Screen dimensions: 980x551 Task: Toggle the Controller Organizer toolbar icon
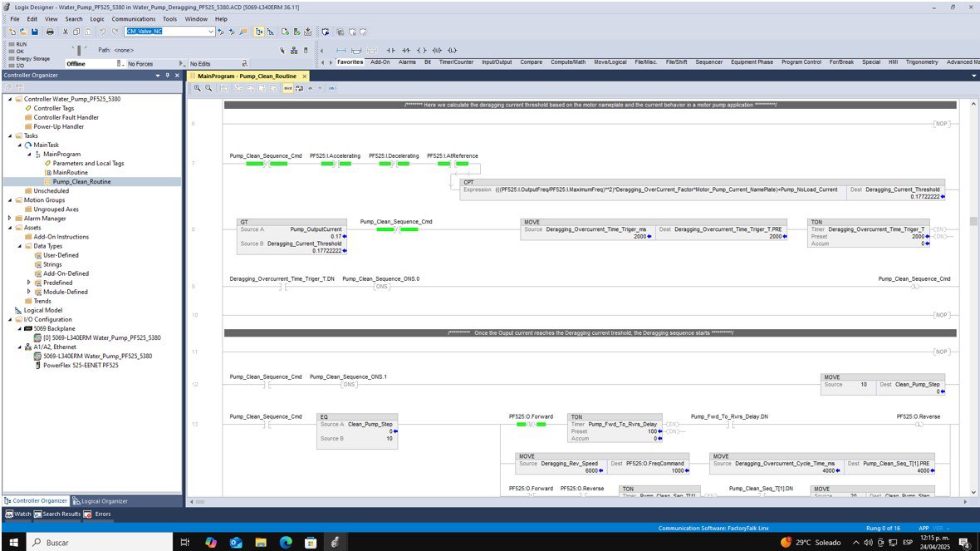pyautogui.click(x=259, y=32)
